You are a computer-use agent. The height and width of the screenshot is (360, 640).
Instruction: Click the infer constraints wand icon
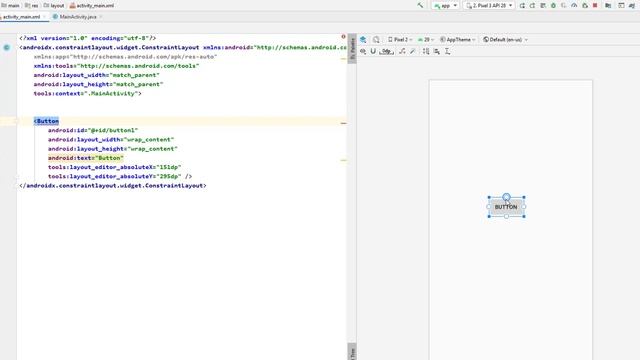(413, 51)
